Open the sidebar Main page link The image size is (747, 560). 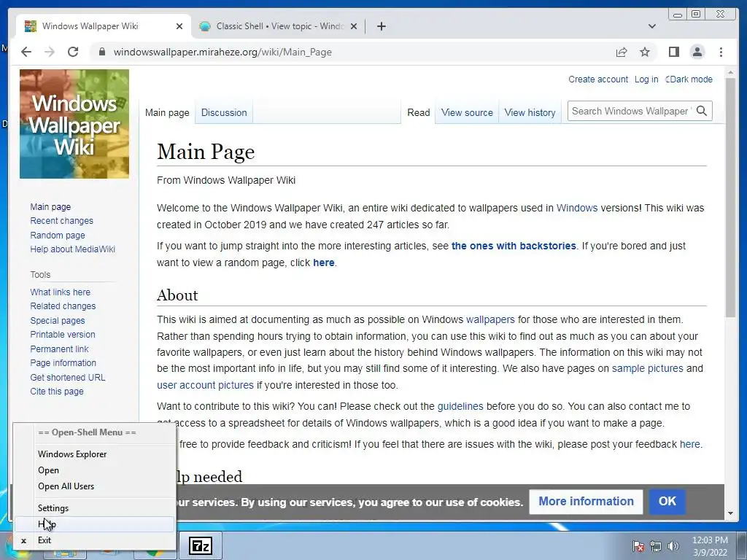pyautogui.click(x=50, y=206)
